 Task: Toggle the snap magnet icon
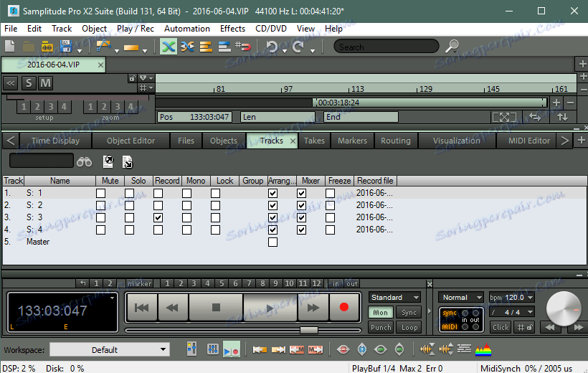(x=243, y=47)
